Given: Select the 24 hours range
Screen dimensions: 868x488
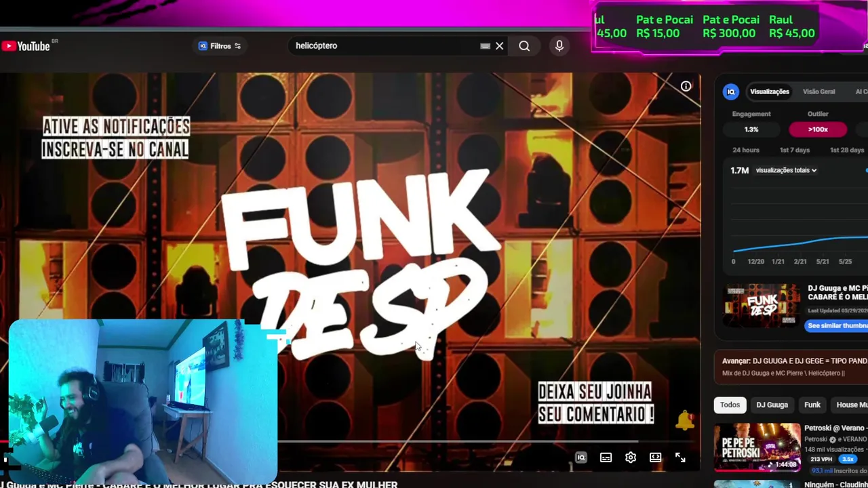Looking at the screenshot, I should click(x=746, y=150).
